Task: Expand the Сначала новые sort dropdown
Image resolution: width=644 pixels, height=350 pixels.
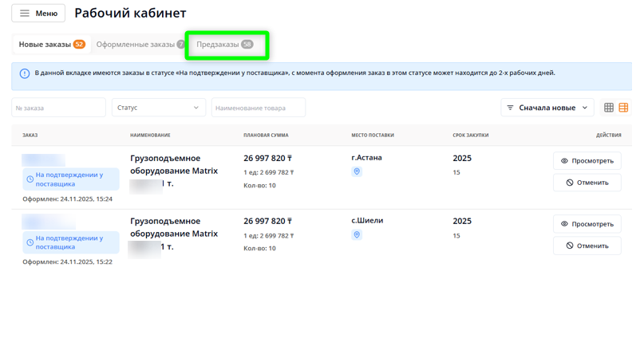Action: pos(548,108)
